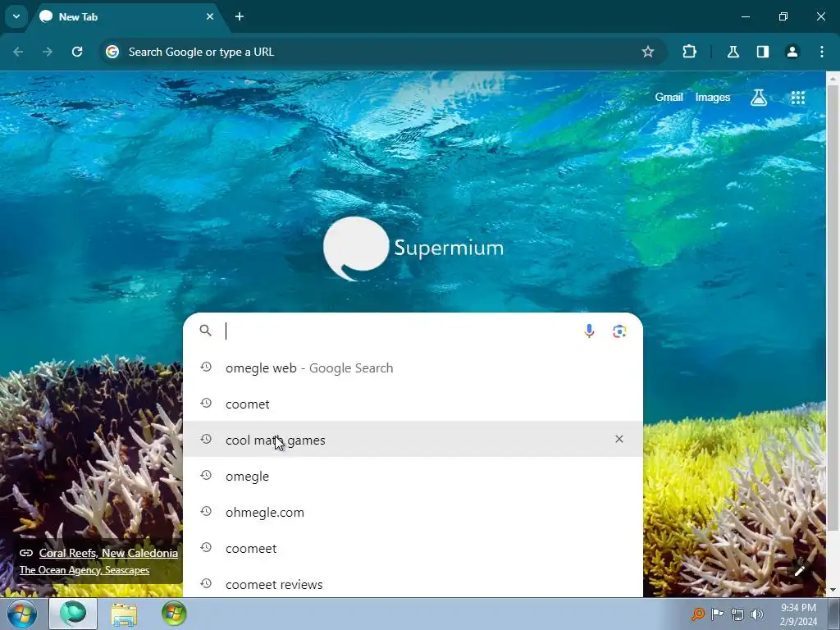Viewport: 840px width, 630px height.
Task: Open the tab search dropdown arrow
Action: 16,16
